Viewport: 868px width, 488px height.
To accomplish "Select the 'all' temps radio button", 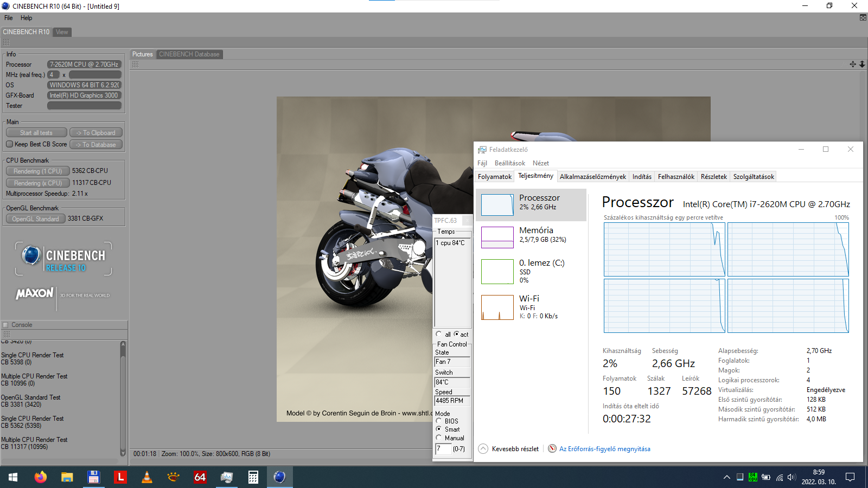I will 439,334.
